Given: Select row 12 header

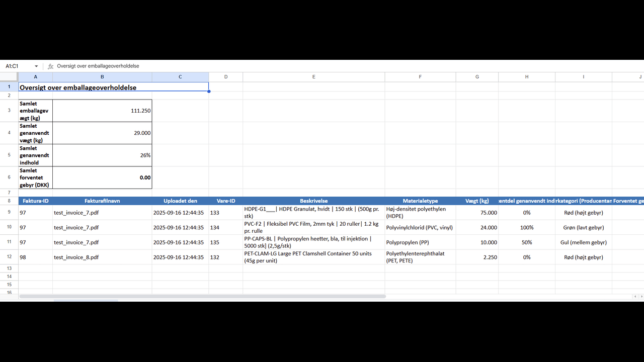Looking at the screenshot, I should tap(9, 257).
